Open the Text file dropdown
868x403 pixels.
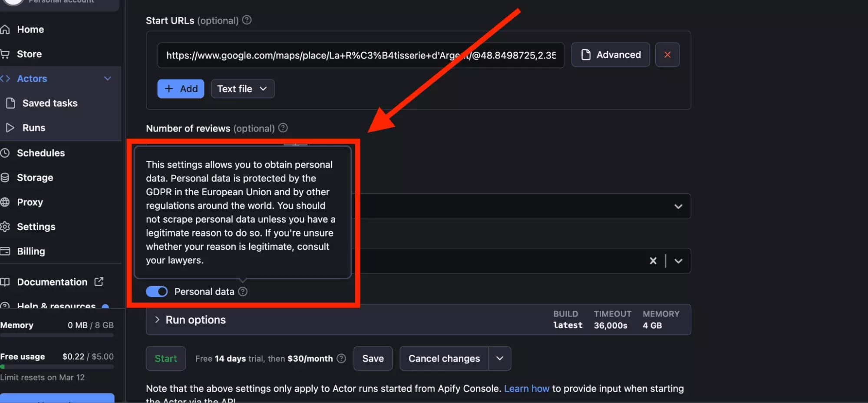(x=242, y=88)
